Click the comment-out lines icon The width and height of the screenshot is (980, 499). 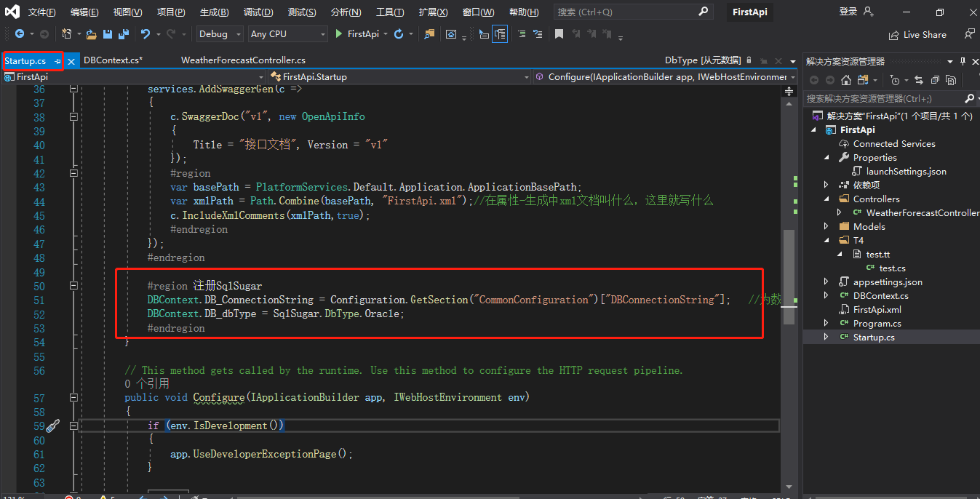(x=522, y=34)
